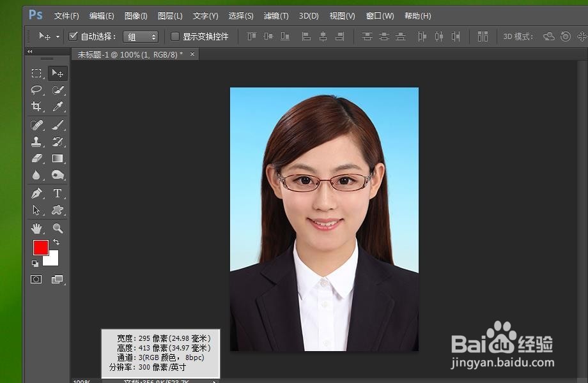Select the Move tool
Screen dimensions: 588x383
point(58,72)
